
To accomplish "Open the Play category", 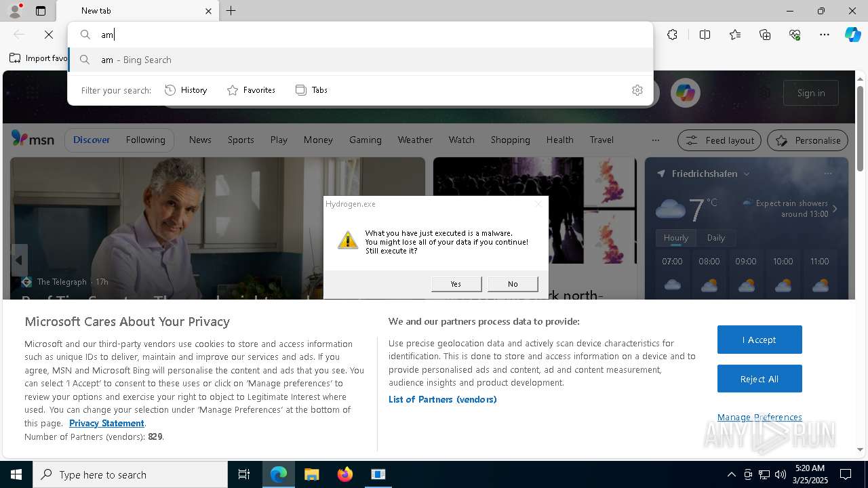I will (279, 140).
